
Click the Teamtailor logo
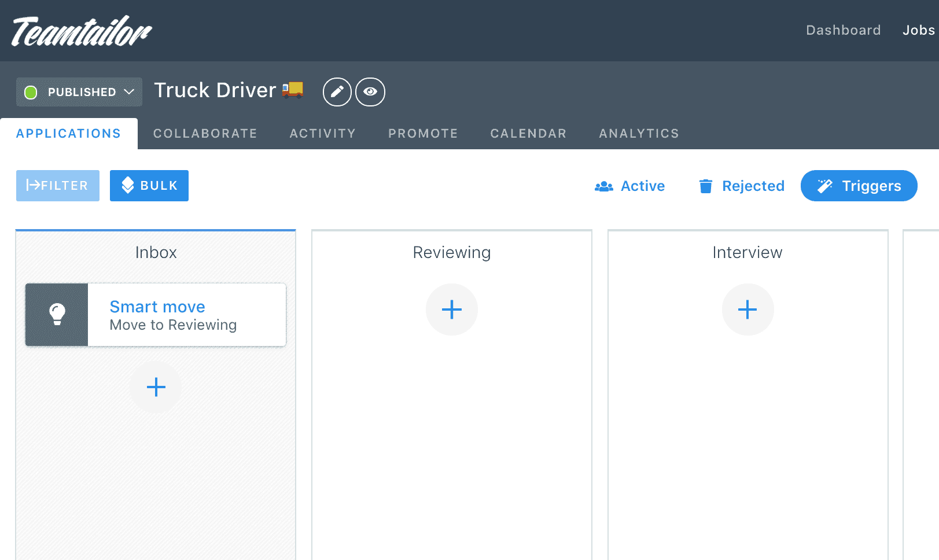pos(82,31)
